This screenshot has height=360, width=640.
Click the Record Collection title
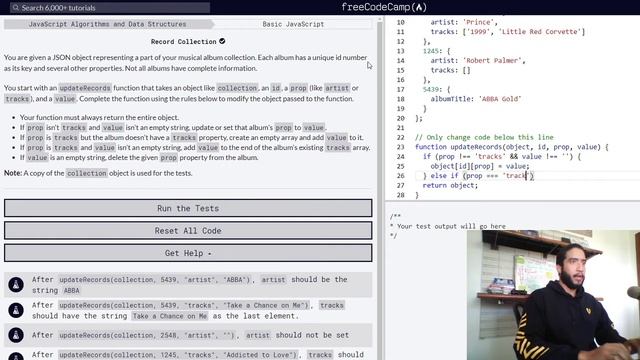point(184,42)
